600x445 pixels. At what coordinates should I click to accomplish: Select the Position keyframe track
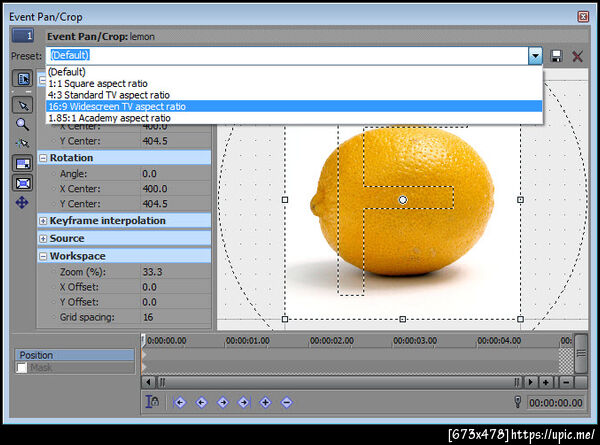75,355
